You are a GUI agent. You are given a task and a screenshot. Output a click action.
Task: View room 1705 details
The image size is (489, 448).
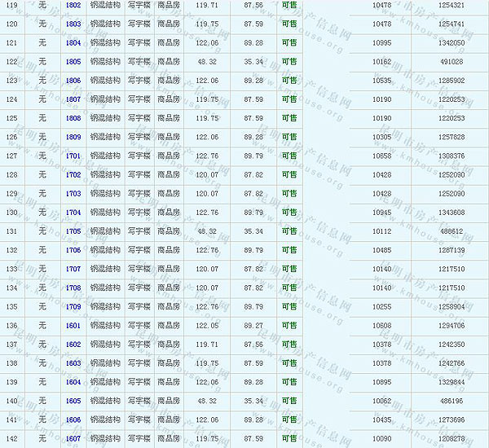[x=73, y=231]
